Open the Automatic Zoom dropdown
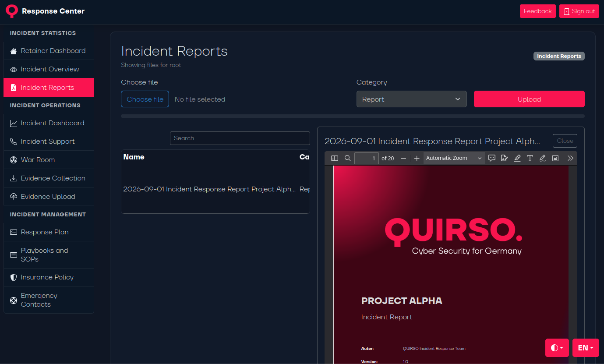The image size is (604, 364). [x=454, y=158]
